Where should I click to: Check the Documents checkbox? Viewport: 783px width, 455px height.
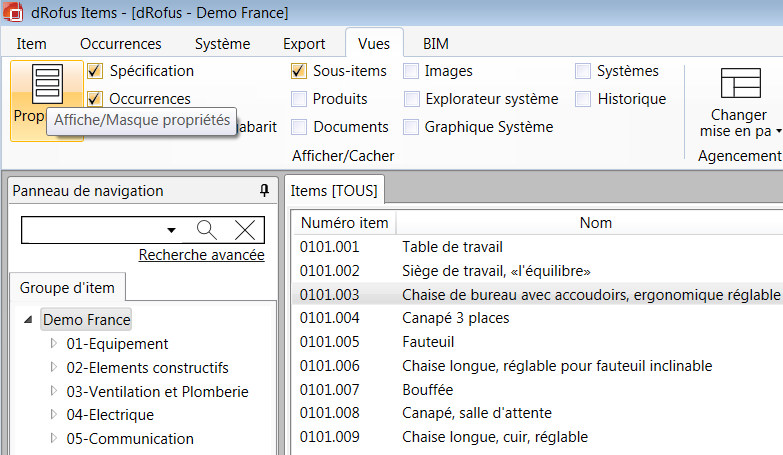299,127
